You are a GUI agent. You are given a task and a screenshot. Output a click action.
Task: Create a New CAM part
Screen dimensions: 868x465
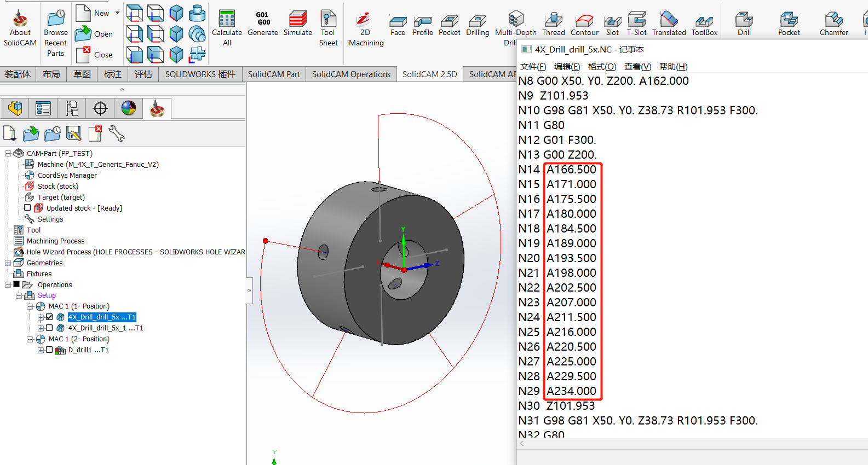pos(93,13)
